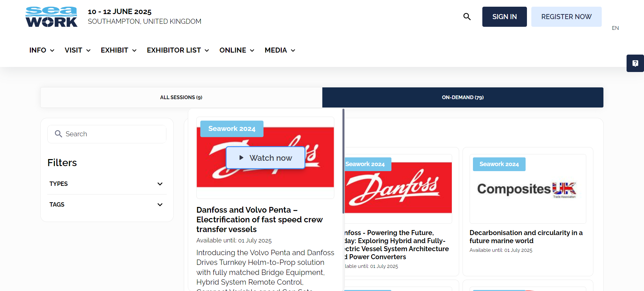Open the site search magnifier icon

[467, 16]
